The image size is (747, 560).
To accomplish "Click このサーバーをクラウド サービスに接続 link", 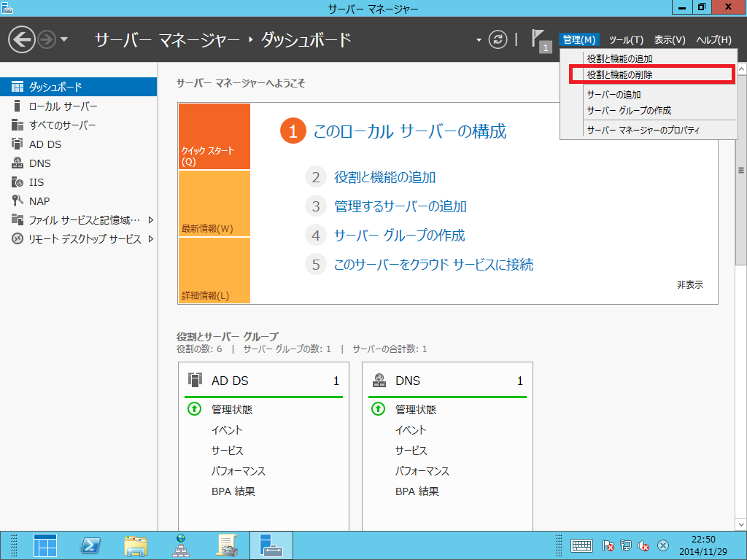I will click(433, 264).
